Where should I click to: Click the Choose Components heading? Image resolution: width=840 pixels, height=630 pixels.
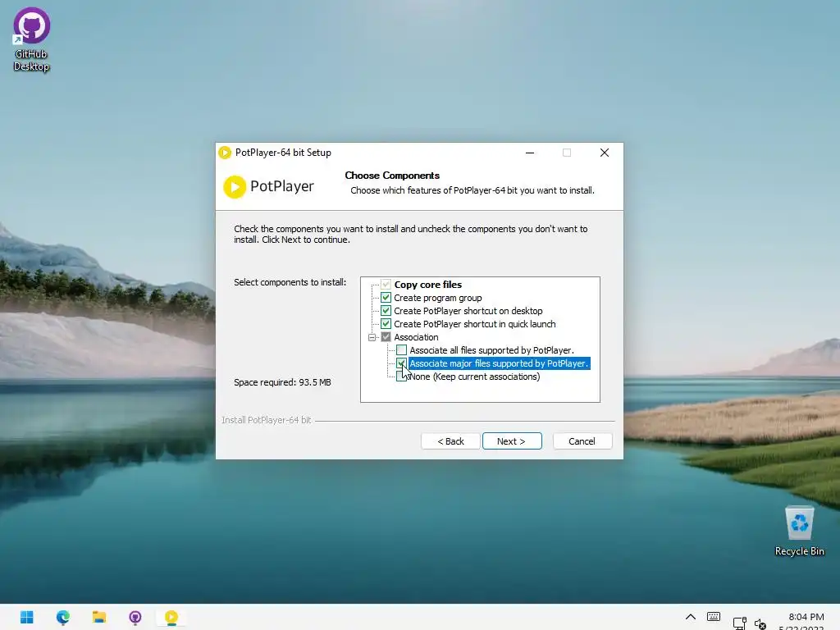pyautogui.click(x=392, y=176)
